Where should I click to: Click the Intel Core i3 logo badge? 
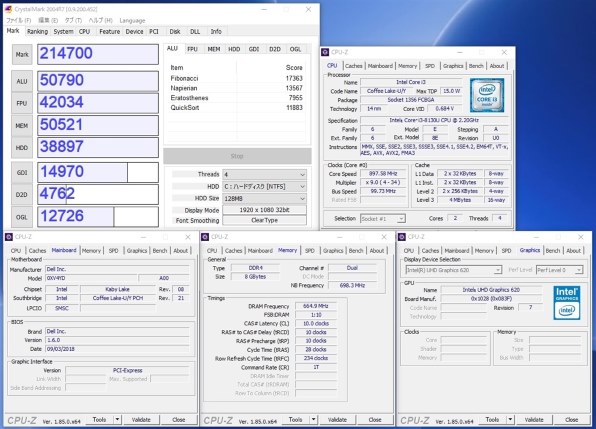[487, 95]
